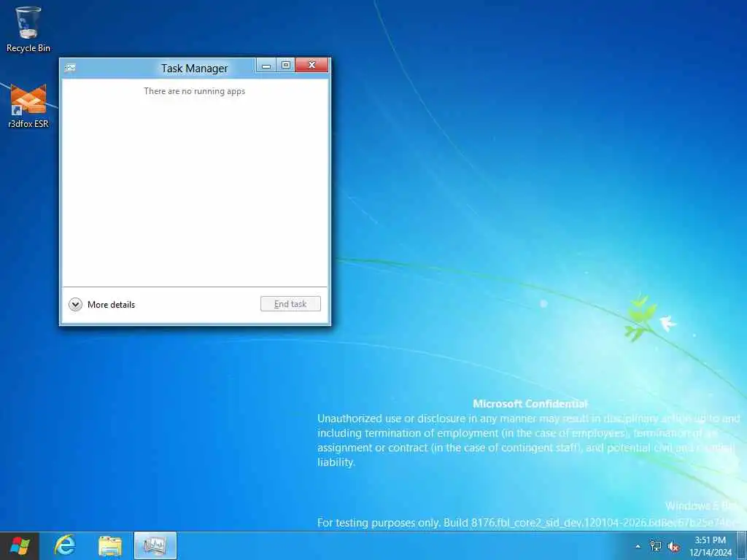Expand More details in Task Manager
Screen dimensions: 747x560
(x=101, y=304)
